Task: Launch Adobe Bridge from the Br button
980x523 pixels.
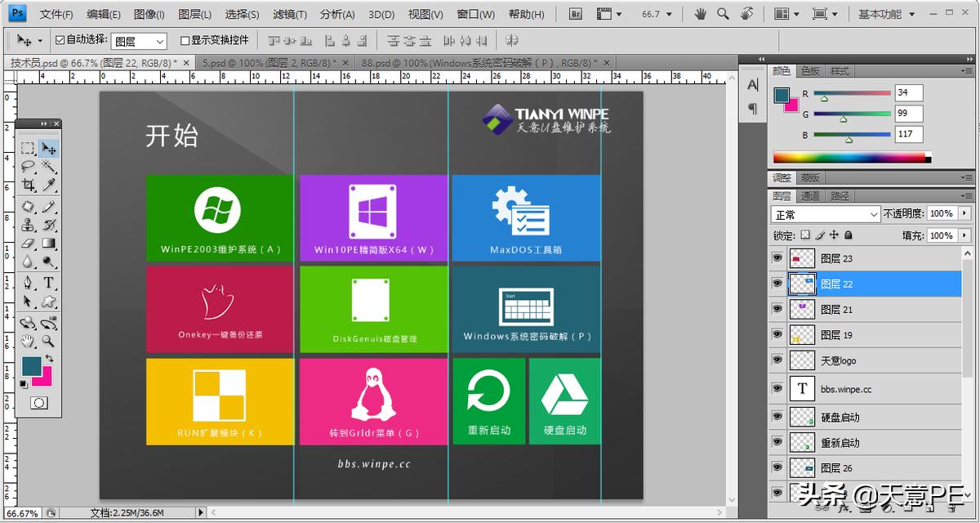Action: click(x=576, y=14)
